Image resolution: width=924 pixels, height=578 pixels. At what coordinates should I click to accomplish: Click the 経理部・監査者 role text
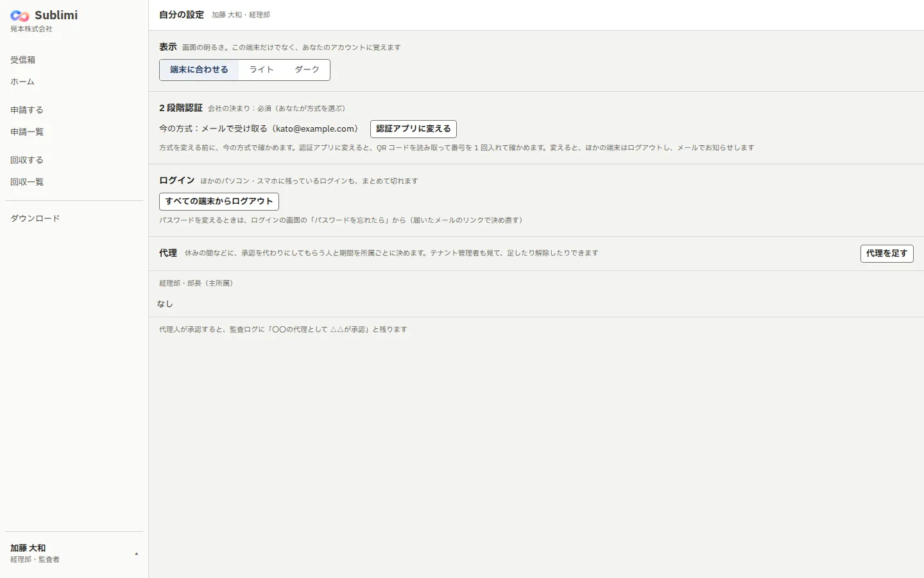35,559
